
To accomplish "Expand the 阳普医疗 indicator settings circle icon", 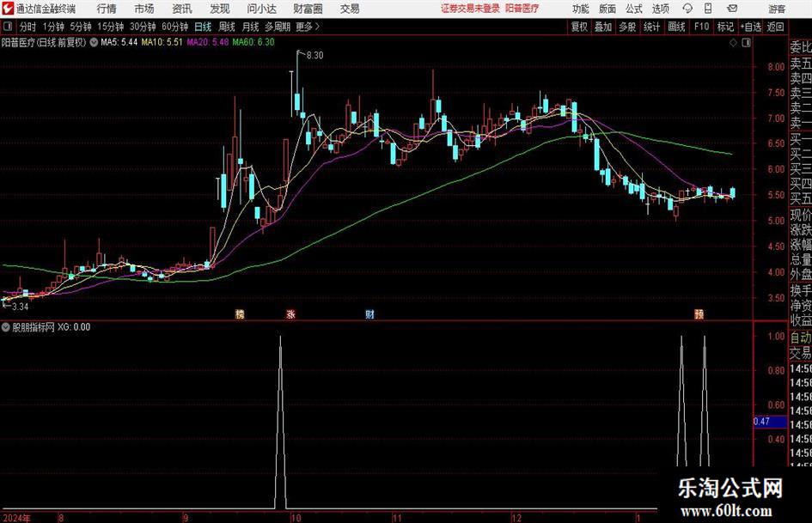I will coord(94,42).
